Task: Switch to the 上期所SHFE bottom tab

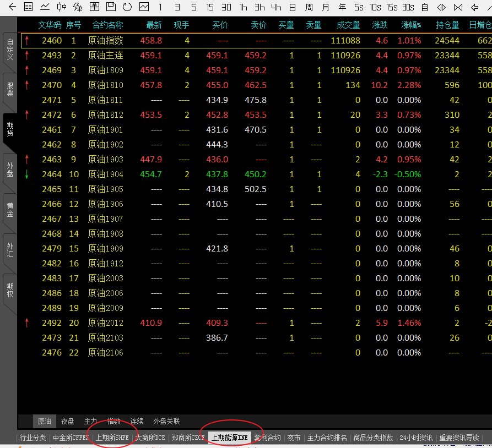Action: (112, 438)
